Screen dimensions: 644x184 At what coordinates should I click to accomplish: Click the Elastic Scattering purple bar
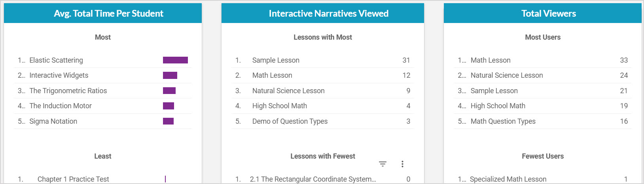(175, 60)
